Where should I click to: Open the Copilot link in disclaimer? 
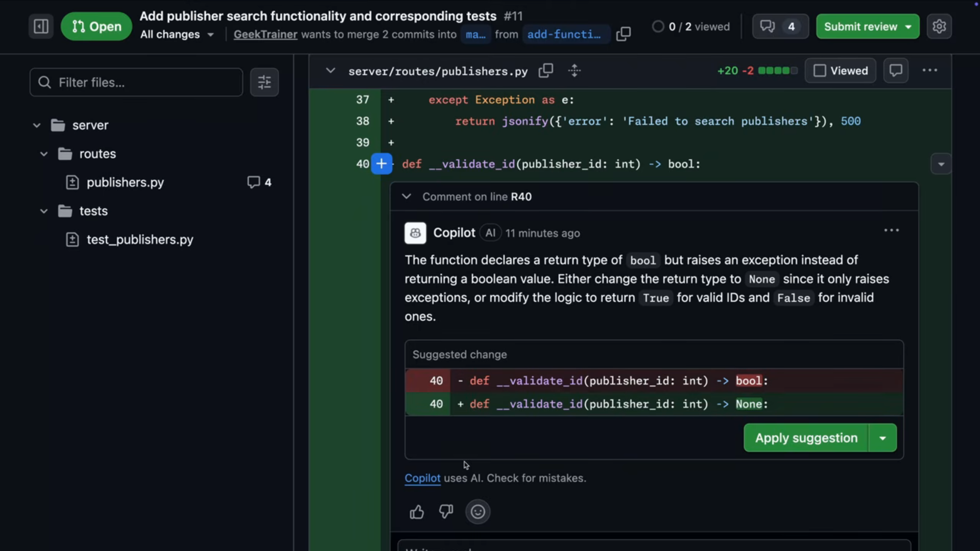(x=422, y=478)
